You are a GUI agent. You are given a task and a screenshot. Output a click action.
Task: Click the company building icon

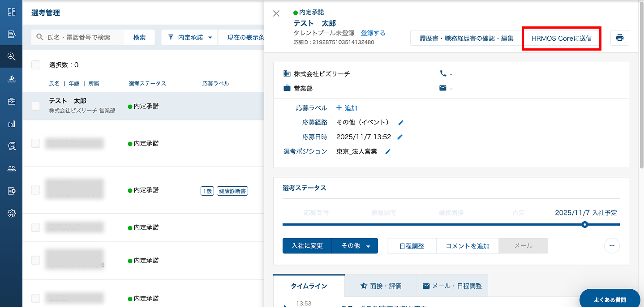coord(287,74)
